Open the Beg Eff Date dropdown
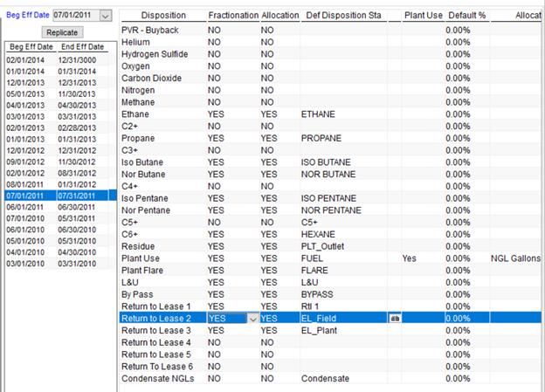The image size is (545, 392). coord(106,16)
